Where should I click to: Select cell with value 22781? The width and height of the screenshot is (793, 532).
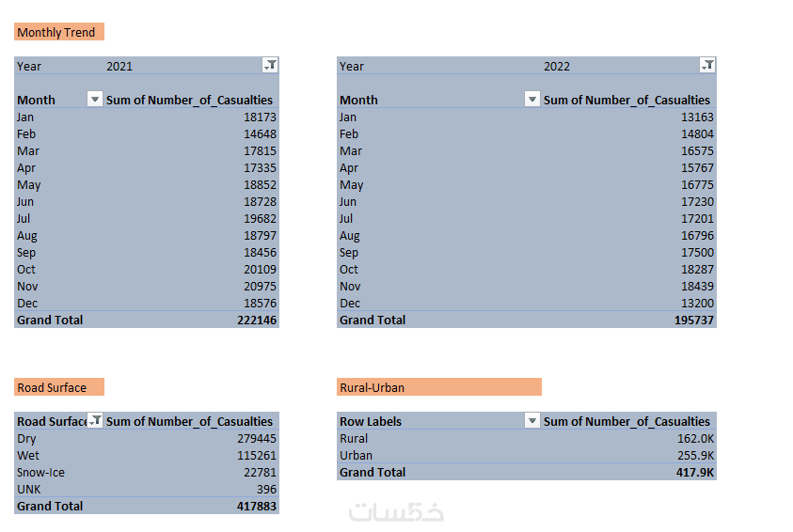point(260,473)
